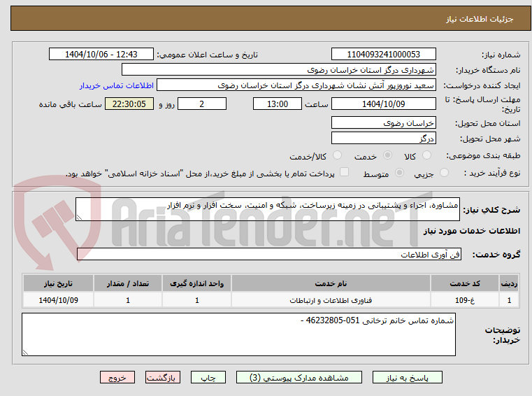Click the table need date cell 1404/10/09
The height and width of the screenshot is (396, 532).
58,300
